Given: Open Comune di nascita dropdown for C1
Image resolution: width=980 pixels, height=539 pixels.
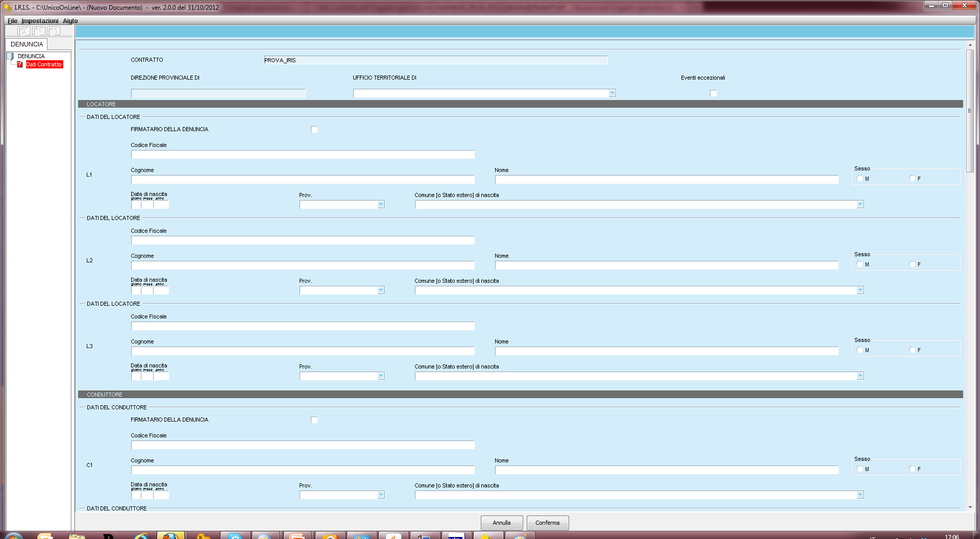Looking at the screenshot, I should [860, 495].
